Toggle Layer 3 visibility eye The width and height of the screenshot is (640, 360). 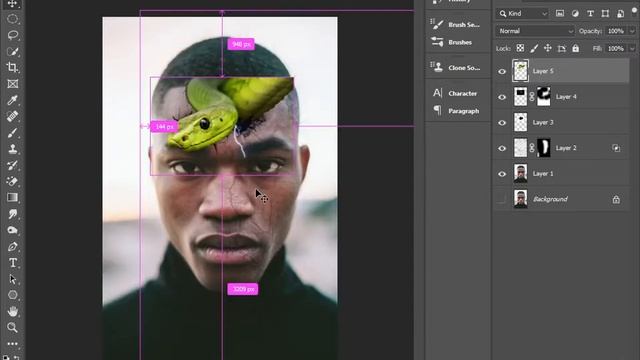pyautogui.click(x=502, y=123)
